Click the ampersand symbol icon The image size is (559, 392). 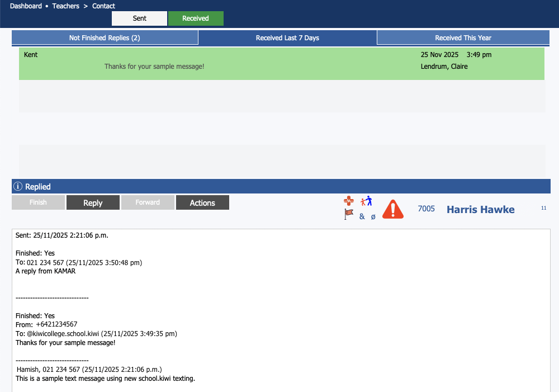pyautogui.click(x=362, y=216)
